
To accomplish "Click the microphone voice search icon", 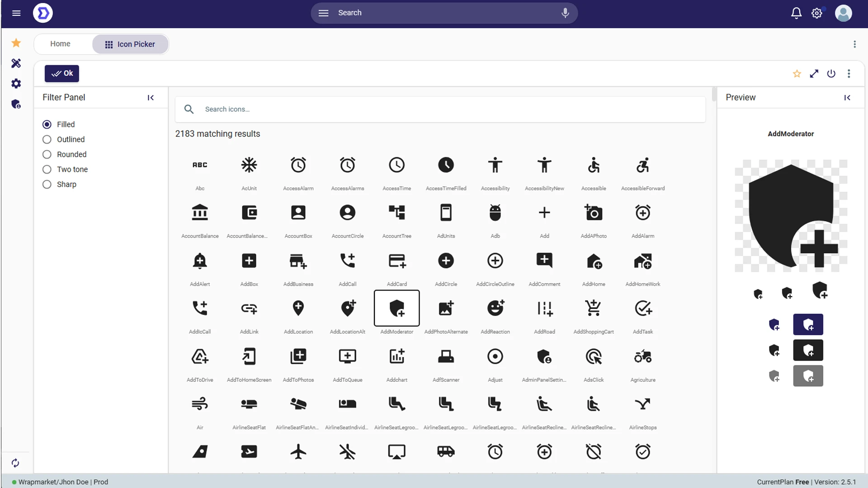I will coord(565,13).
